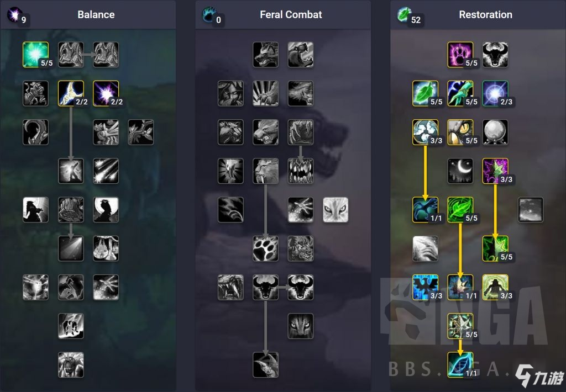
Task: Select the Heart of the Wild paw print talent
Action: pyautogui.click(x=265, y=248)
